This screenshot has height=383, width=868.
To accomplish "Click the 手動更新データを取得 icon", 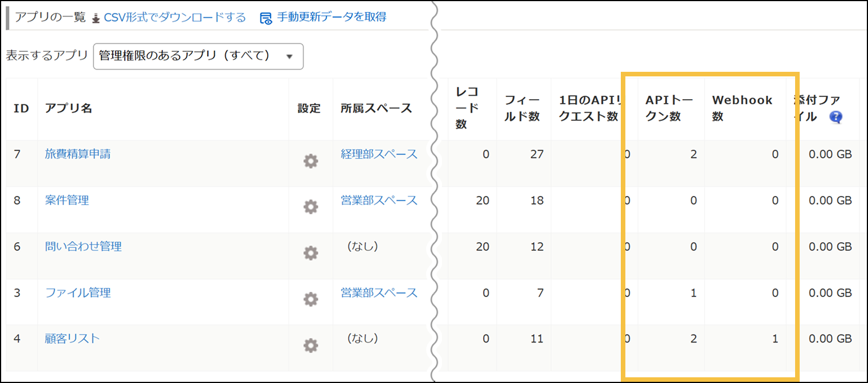I will [x=265, y=18].
